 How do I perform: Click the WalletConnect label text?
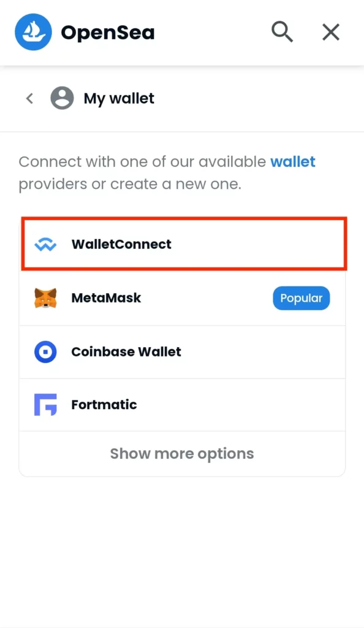pos(121,244)
